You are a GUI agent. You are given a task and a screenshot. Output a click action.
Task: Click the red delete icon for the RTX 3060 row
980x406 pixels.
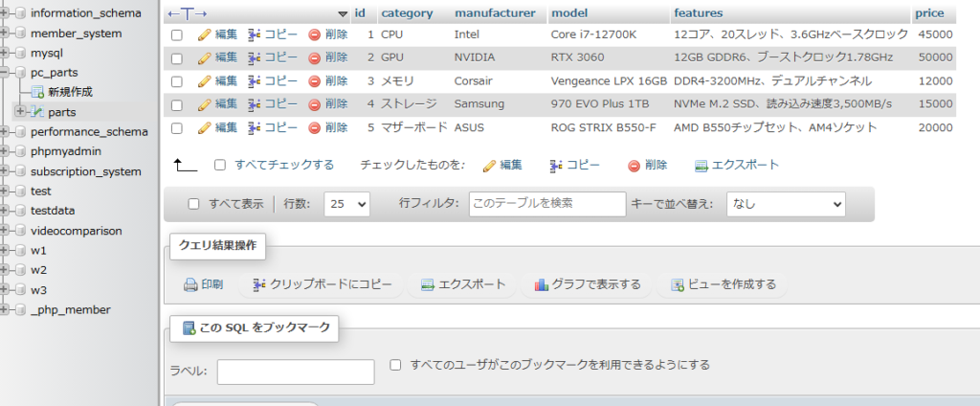click(315, 57)
